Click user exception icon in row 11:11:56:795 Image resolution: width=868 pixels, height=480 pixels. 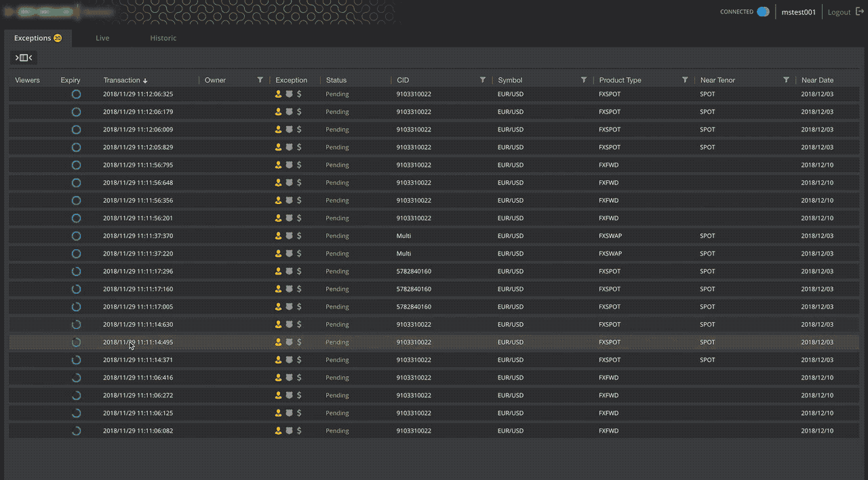pos(278,165)
